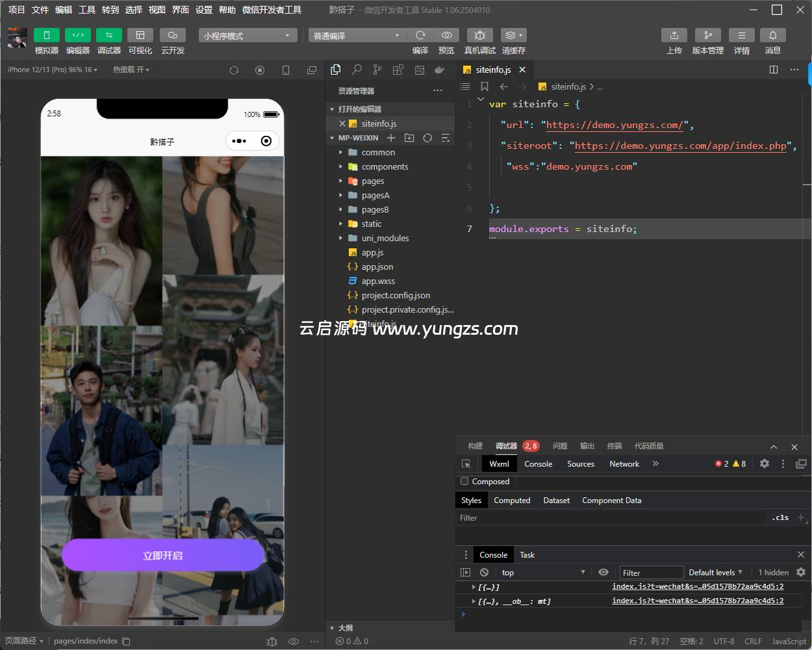Open the 工具 menu in the menu bar
This screenshot has height=650, width=812.
[x=86, y=9]
